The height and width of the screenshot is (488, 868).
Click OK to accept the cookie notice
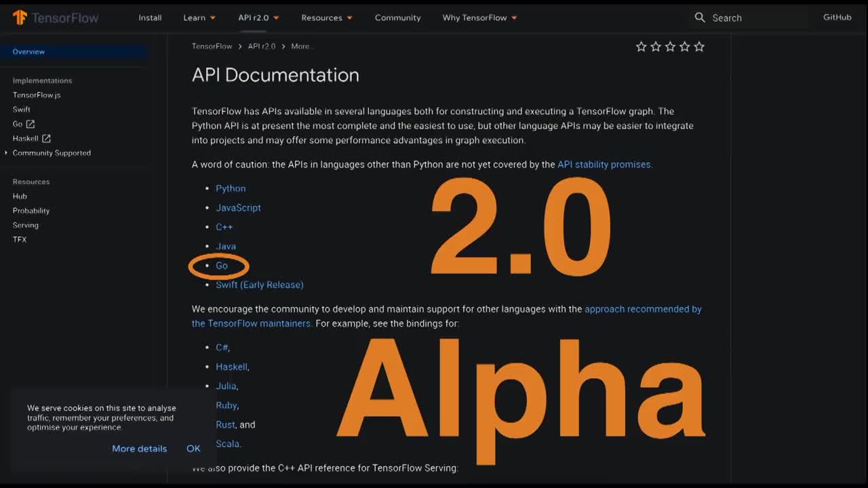[193, 449]
